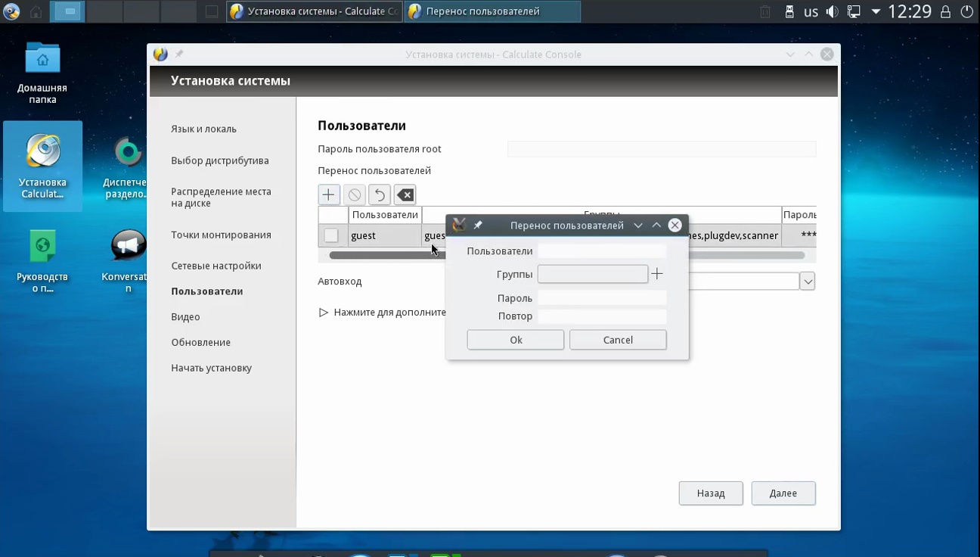Select the Пользователи sidebar step
This screenshot has width=980, height=557.
pos(207,291)
